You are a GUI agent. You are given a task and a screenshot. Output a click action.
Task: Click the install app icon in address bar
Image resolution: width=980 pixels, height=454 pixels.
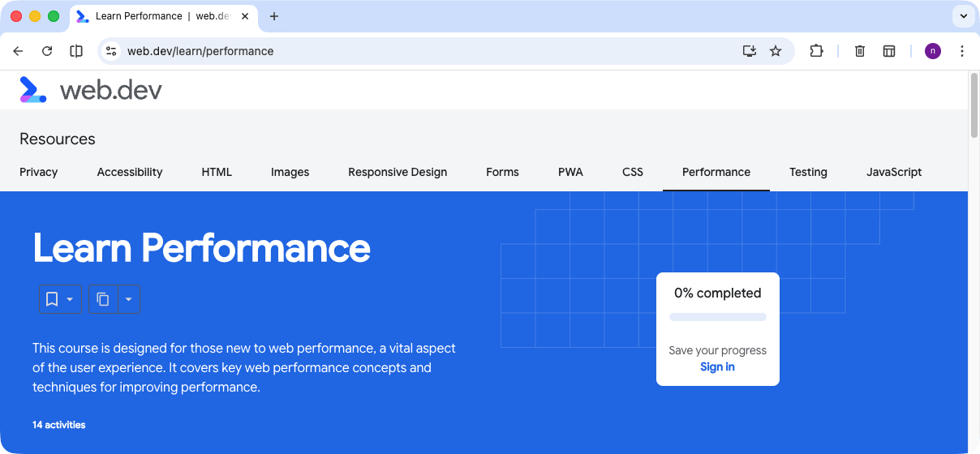[750, 51]
